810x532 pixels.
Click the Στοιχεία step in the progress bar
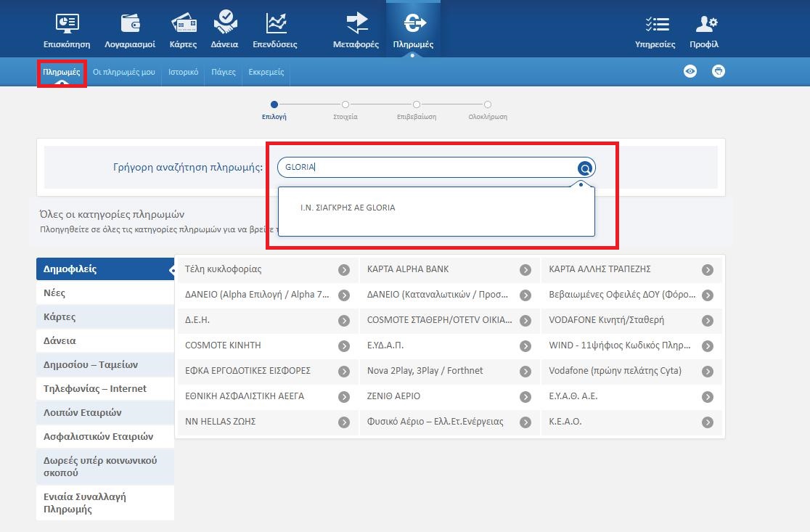[345, 105]
